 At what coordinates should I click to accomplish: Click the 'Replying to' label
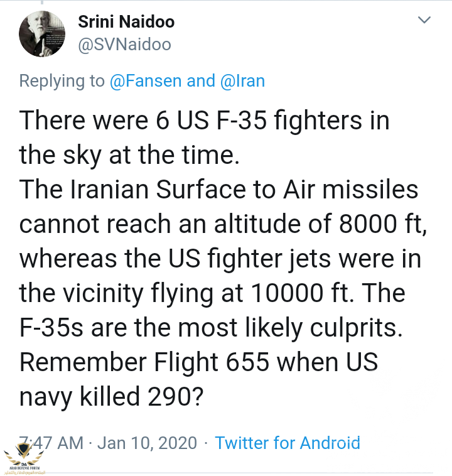[x=62, y=81]
